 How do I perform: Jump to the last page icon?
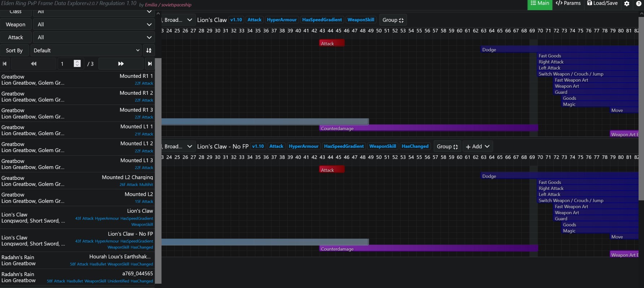point(149,64)
